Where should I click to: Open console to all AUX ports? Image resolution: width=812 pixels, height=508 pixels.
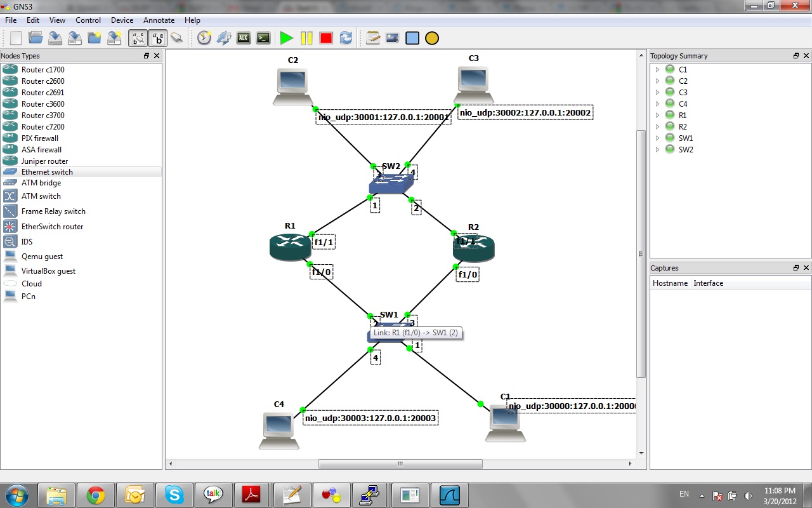(244, 38)
